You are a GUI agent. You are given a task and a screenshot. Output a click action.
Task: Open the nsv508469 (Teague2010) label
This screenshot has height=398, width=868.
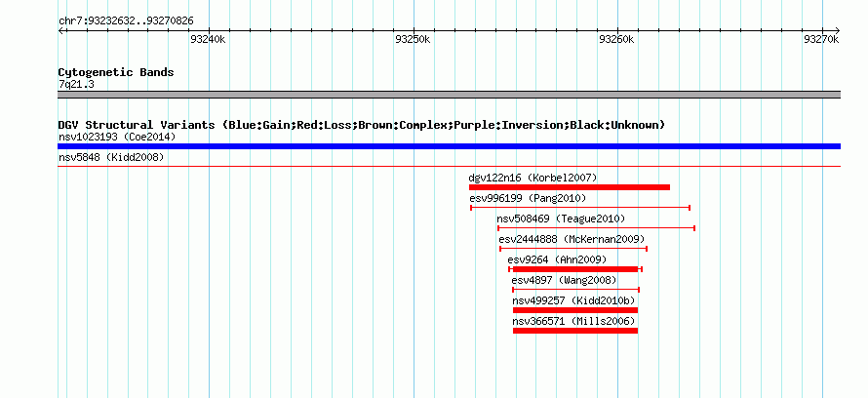point(561,219)
